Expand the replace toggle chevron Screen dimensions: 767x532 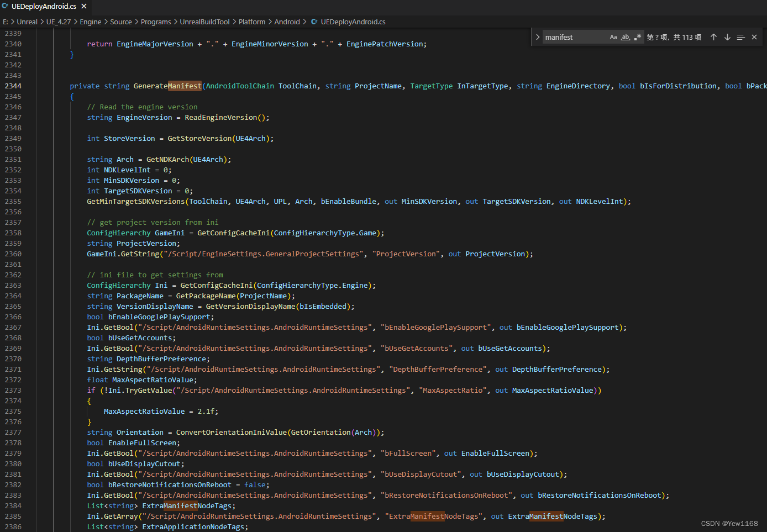(x=537, y=37)
